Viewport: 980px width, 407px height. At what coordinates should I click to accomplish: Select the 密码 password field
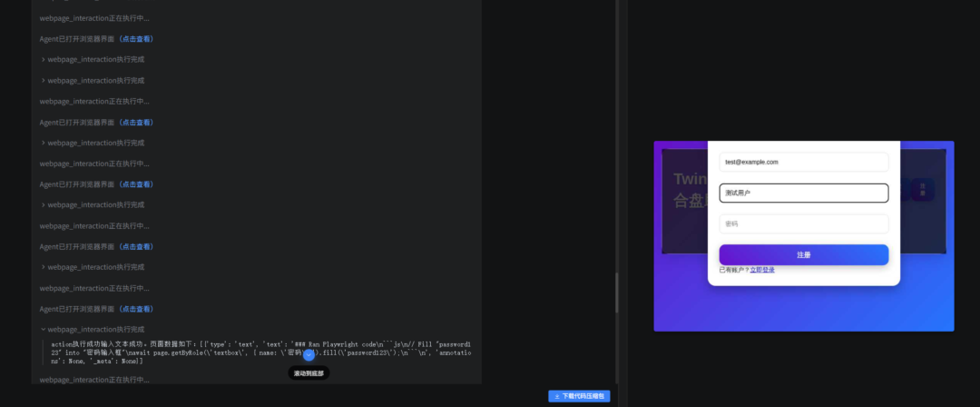click(x=804, y=223)
